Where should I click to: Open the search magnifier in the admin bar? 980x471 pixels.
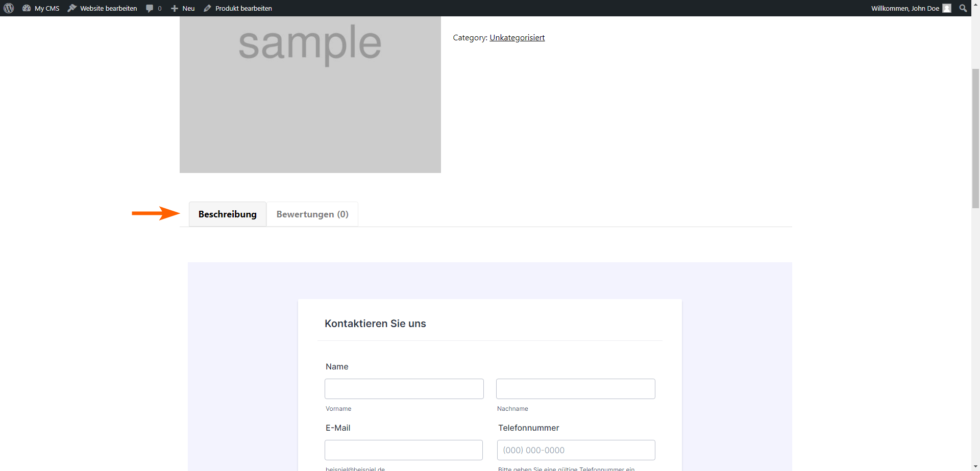(x=963, y=8)
